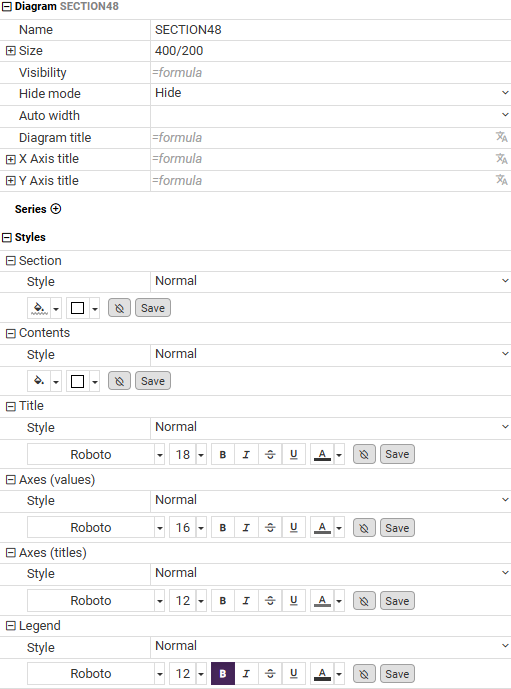Toggle underline in Axes (values) row
The height and width of the screenshot is (689, 511).
pos(294,527)
